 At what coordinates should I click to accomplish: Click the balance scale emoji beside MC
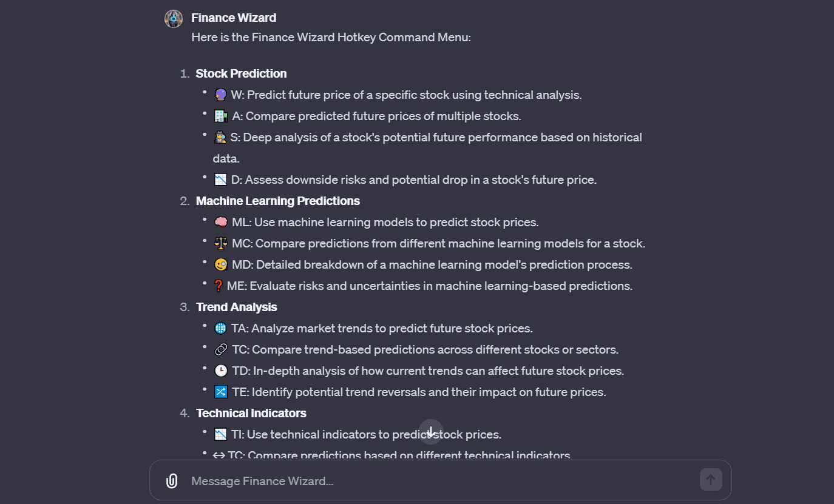pyautogui.click(x=221, y=243)
